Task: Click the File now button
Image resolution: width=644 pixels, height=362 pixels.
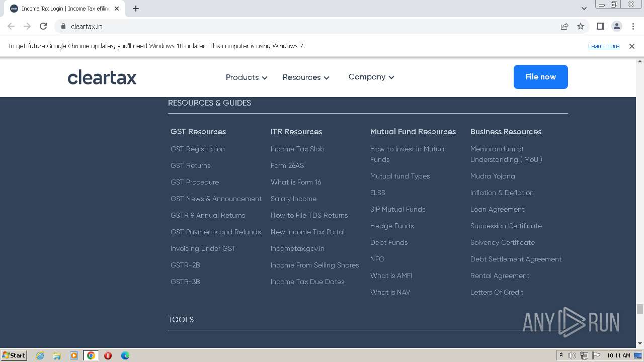Action: click(x=541, y=77)
